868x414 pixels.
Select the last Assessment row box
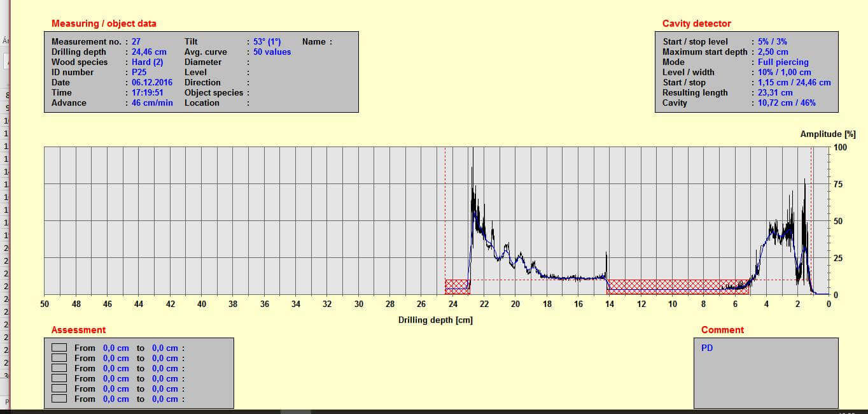(x=59, y=399)
